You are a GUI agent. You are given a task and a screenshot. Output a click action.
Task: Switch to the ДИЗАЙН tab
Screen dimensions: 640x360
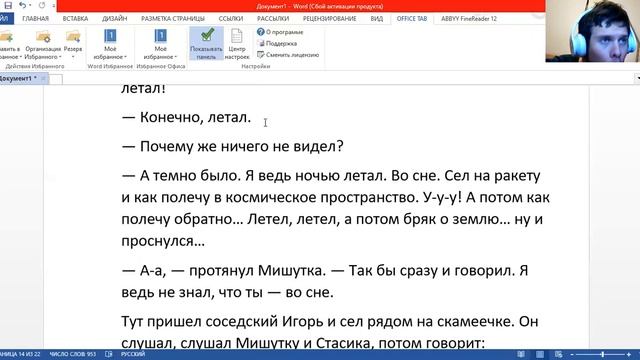[115, 19]
